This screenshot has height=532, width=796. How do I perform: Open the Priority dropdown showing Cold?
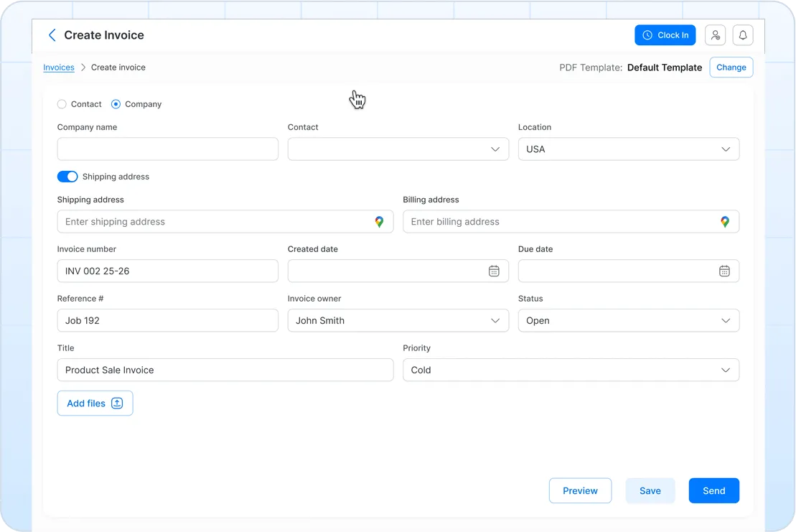pyautogui.click(x=571, y=370)
